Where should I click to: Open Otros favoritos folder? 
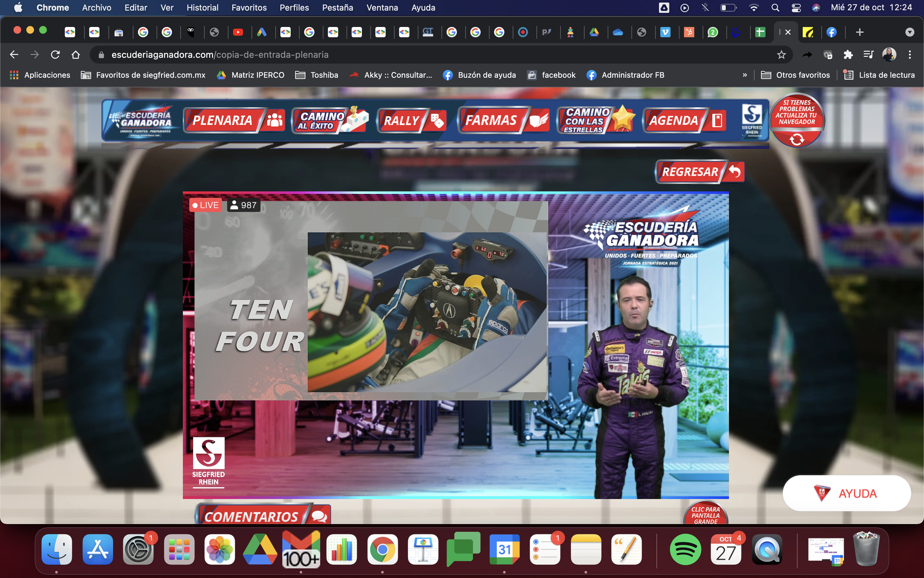[795, 75]
